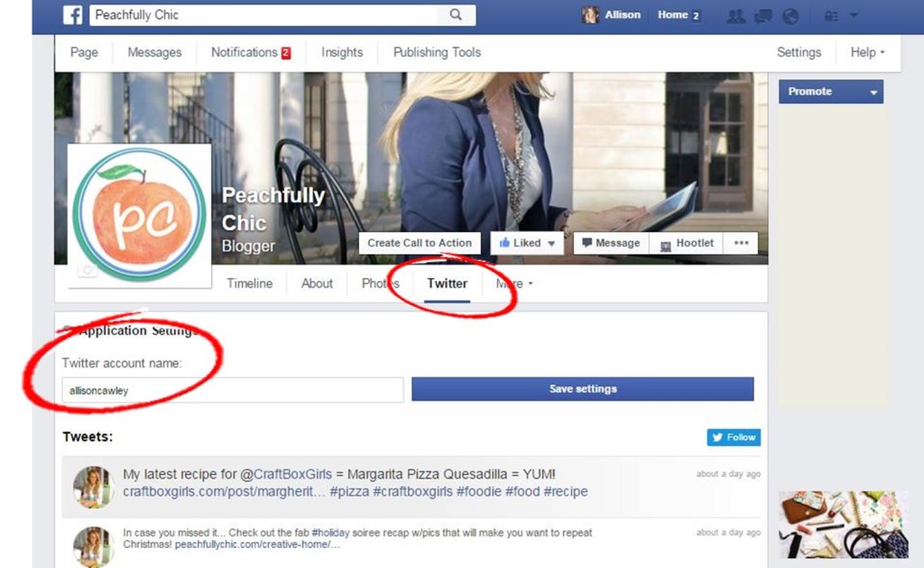Click the Twitter account name input field
This screenshot has width=924, height=568.
[x=233, y=390]
